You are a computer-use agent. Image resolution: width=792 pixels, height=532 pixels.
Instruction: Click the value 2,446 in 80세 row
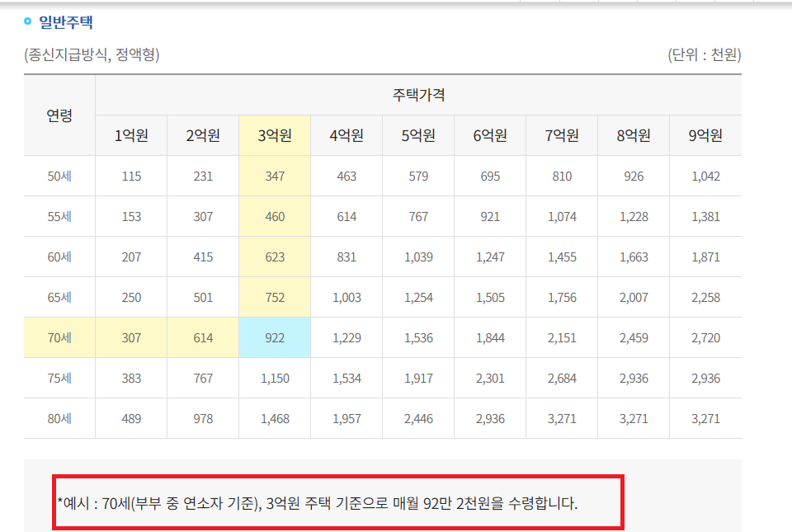pos(418,418)
